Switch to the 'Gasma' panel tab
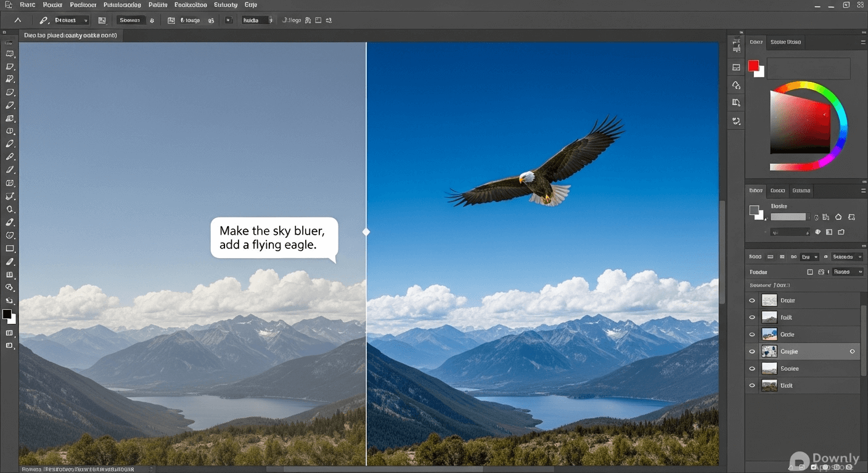Screen dimensions: 868x473 (x=801, y=191)
